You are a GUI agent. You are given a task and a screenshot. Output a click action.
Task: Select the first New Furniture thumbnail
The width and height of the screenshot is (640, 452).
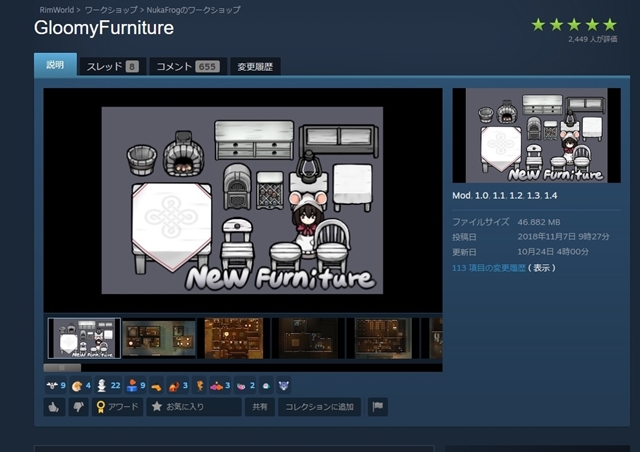click(84, 338)
